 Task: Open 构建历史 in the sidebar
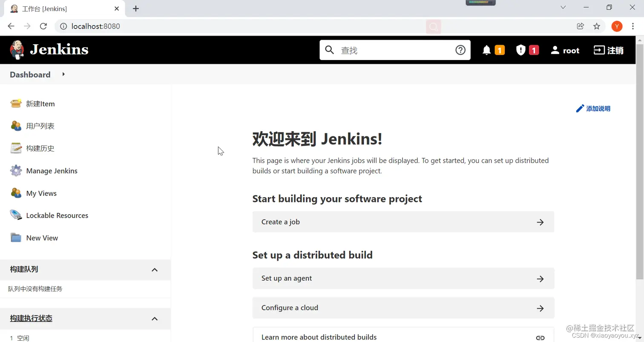pyautogui.click(x=40, y=148)
